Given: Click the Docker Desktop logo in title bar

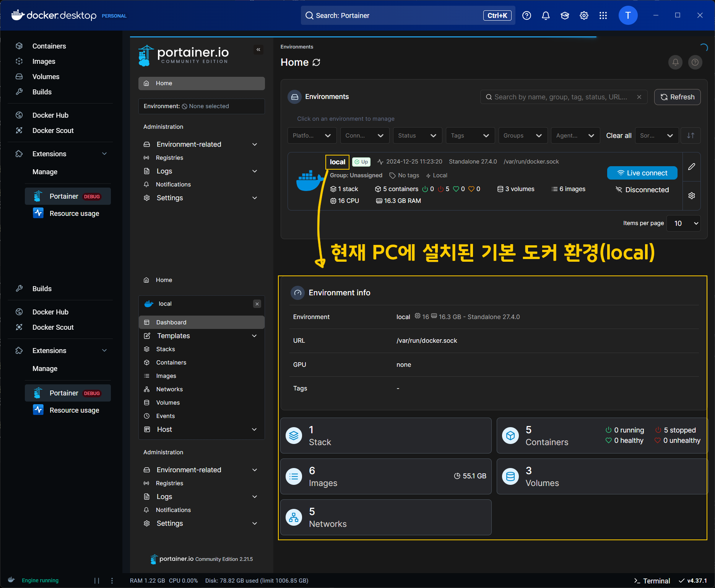Looking at the screenshot, I should click(x=54, y=15).
